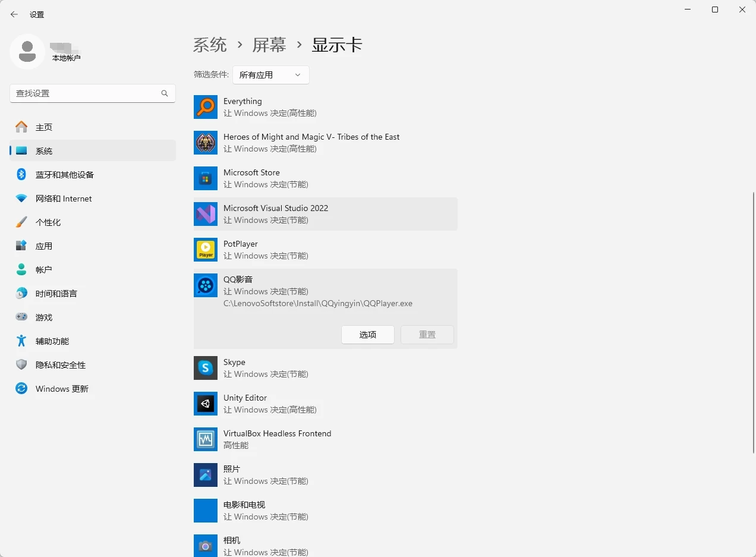Click the 隐私和安全性 shield icon
The height and width of the screenshot is (557, 756).
[x=21, y=364]
